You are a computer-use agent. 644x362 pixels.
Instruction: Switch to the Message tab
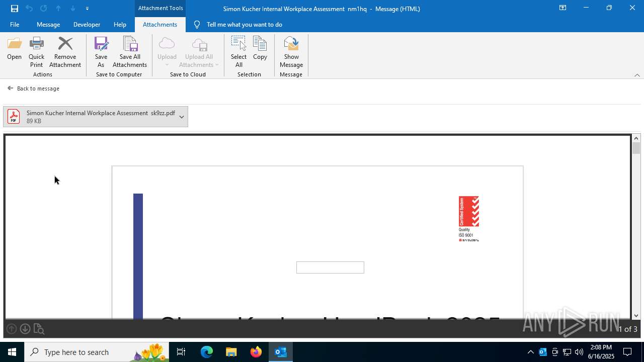tap(48, 24)
